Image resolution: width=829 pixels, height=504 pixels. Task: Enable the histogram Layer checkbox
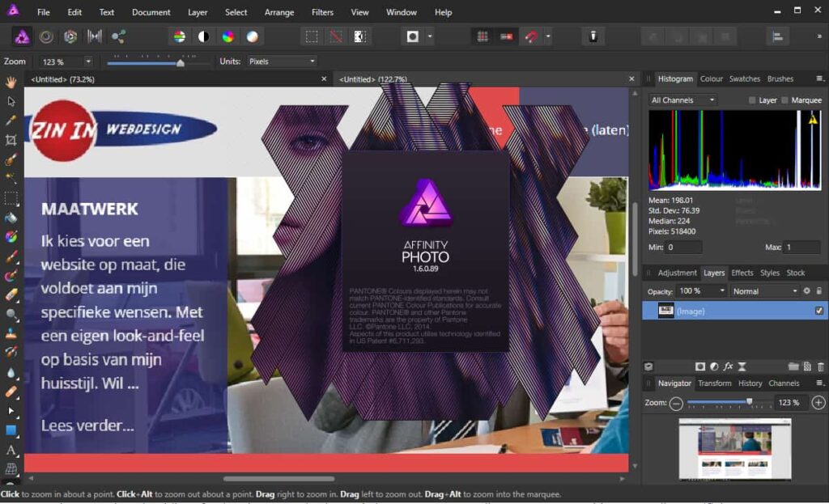click(x=752, y=100)
